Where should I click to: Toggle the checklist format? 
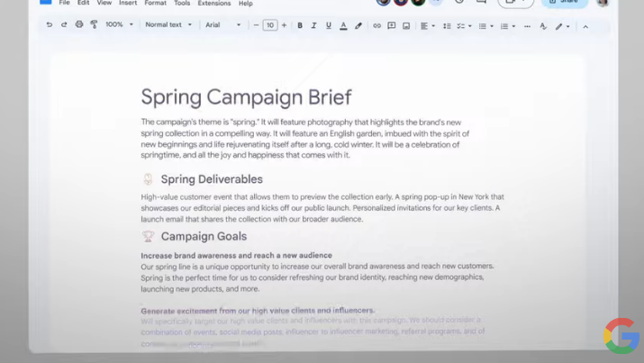click(x=461, y=26)
